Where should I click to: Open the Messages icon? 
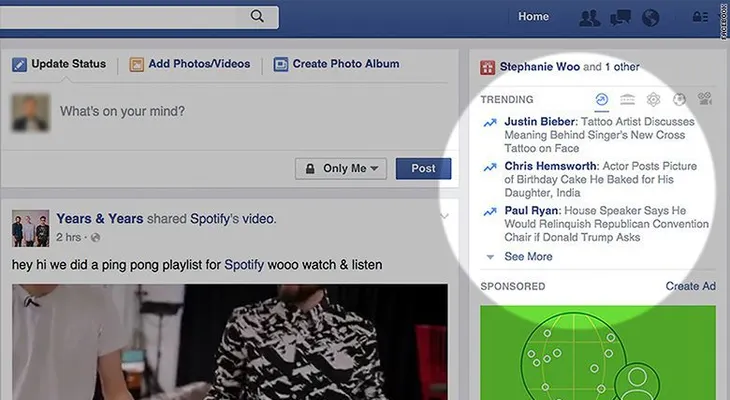pyautogui.click(x=621, y=18)
